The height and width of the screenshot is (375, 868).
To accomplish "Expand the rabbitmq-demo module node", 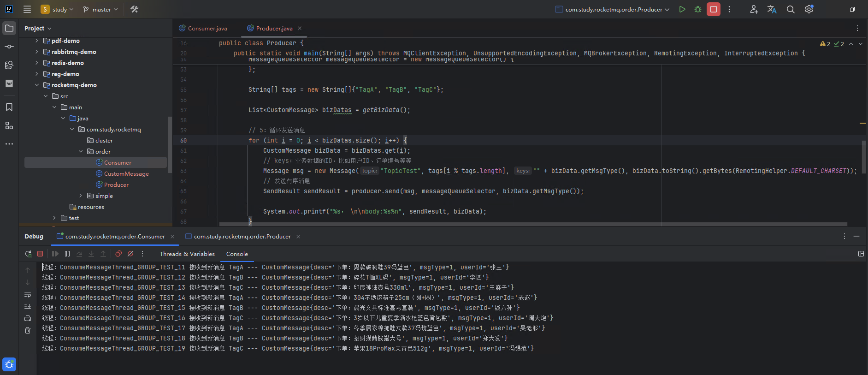I will tap(37, 52).
